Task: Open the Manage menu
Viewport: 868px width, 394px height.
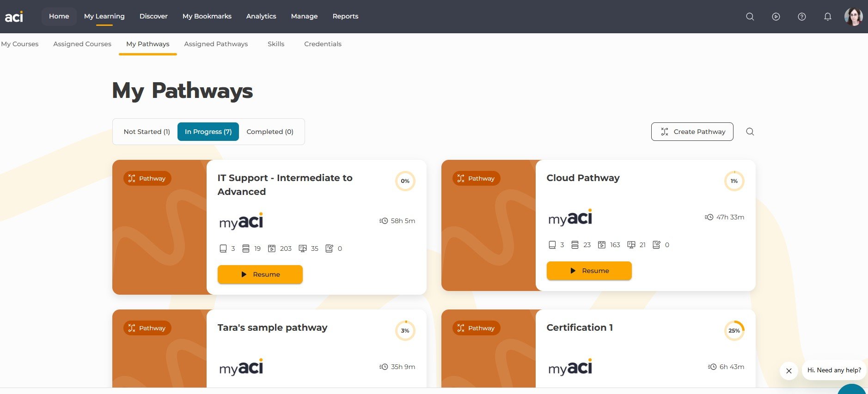Action: click(305, 16)
